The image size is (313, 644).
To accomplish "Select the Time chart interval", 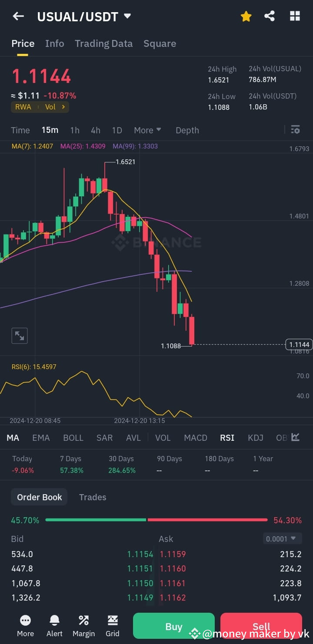I will pyautogui.click(x=20, y=130).
